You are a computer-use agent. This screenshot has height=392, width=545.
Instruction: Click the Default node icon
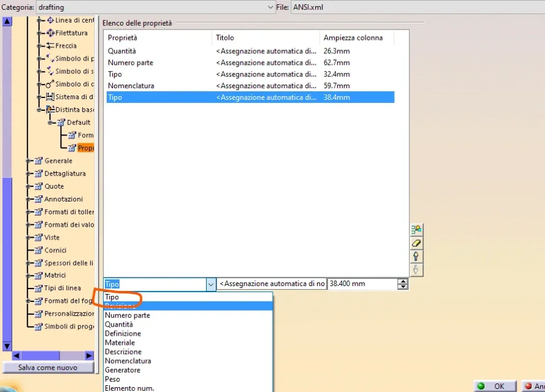(61, 123)
